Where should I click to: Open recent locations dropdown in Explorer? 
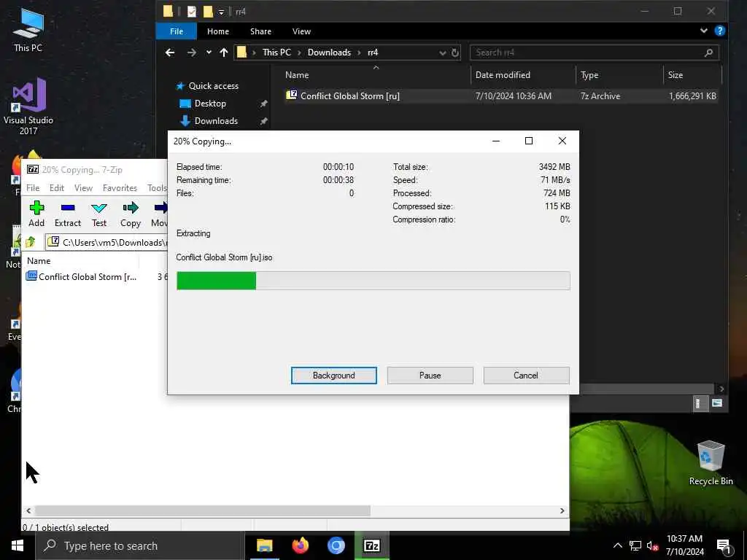click(209, 52)
